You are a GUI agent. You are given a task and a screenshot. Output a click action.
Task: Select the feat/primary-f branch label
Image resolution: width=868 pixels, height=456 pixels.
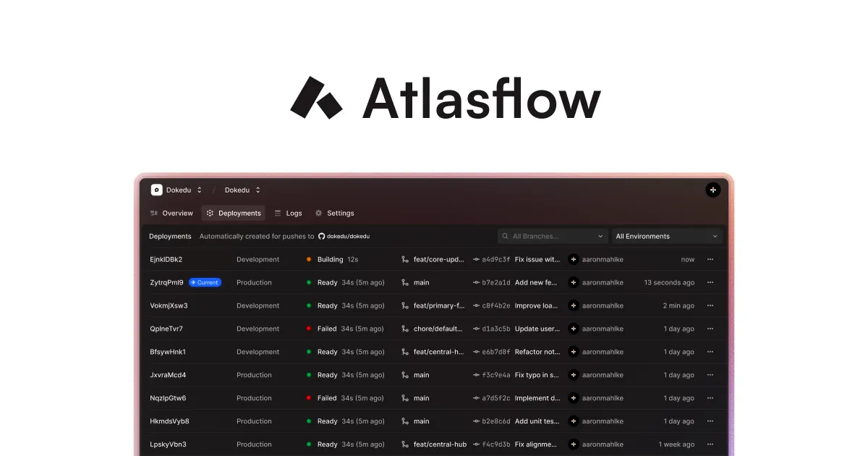(438, 305)
